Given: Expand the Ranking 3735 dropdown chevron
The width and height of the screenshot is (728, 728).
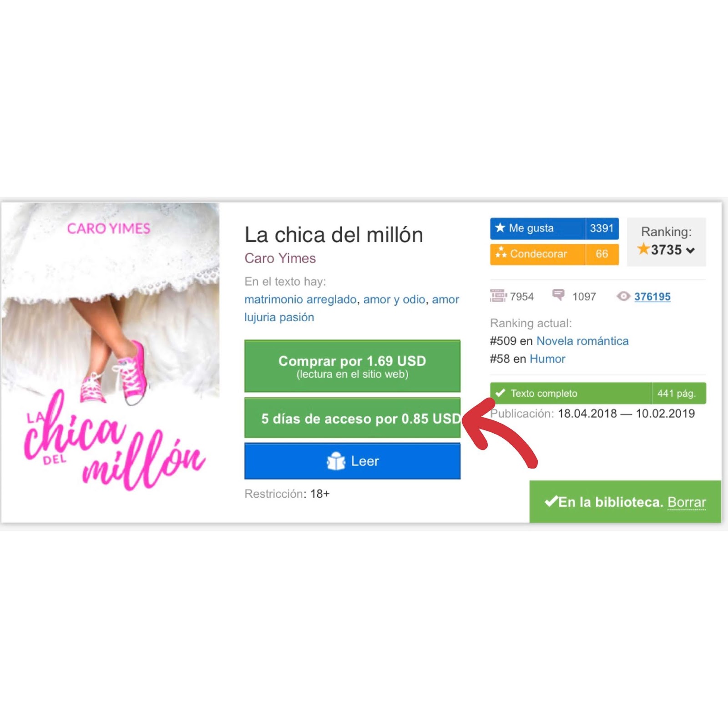Looking at the screenshot, I should point(690,250).
